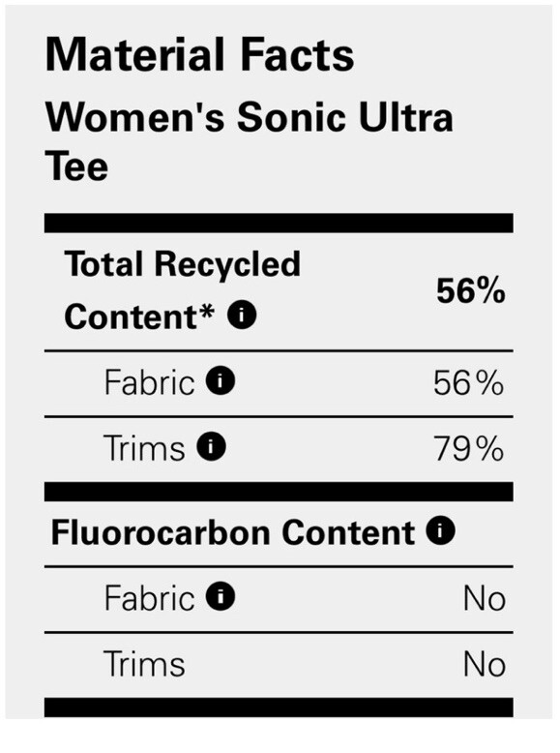Viewport: 560px width, 753px height.
Task: Click info icon next to recycled Trims
Action: (x=211, y=446)
